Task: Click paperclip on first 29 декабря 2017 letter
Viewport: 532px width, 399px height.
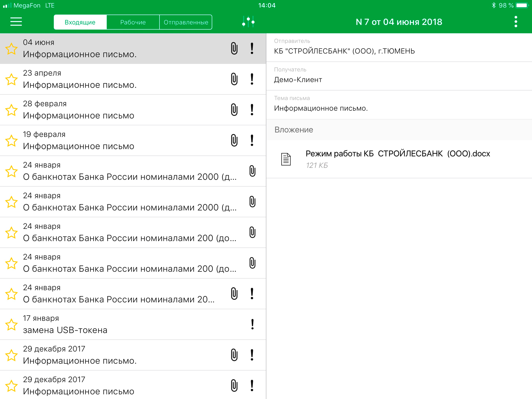Action: pos(234,355)
